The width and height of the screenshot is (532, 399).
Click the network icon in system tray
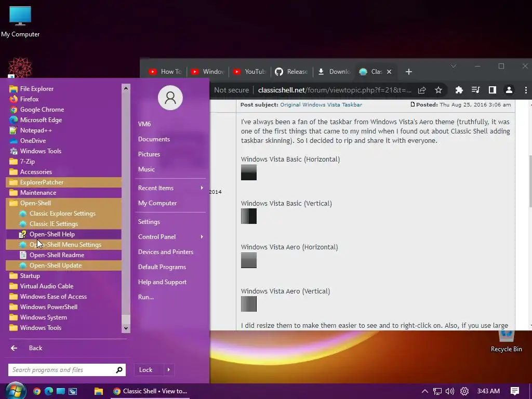click(437, 391)
